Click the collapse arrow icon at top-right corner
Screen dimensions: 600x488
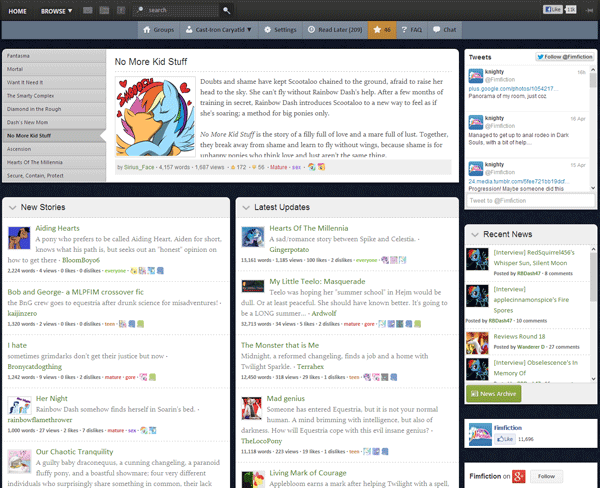pyautogui.click(x=589, y=10)
